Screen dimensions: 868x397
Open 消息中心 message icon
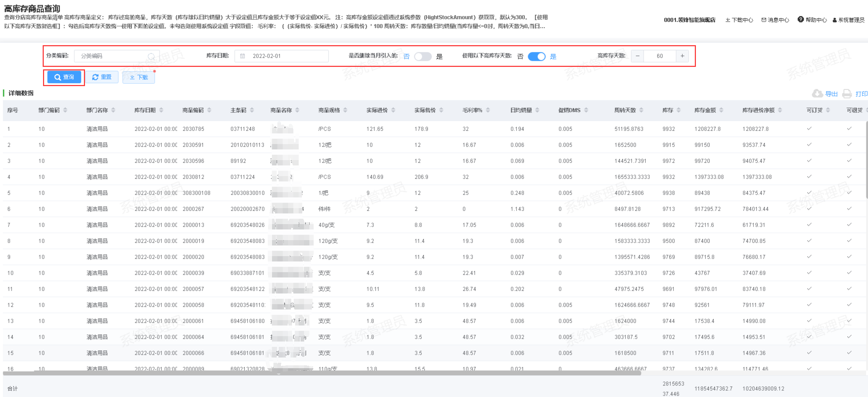pyautogui.click(x=764, y=20)
